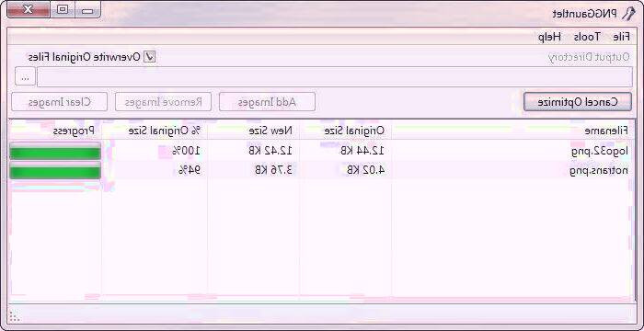Viewport: 644px width, 331px height.
Task: Select the logo32.png row
Action: [x=321, y=151]
